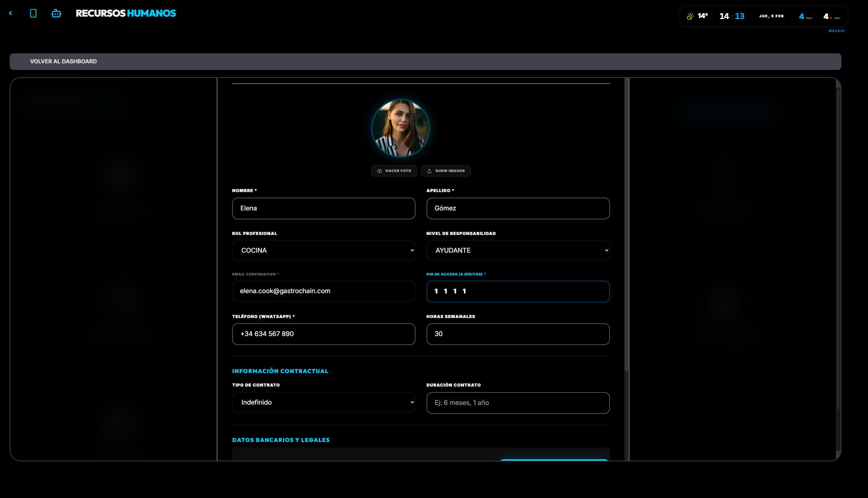The image size is (868, 498).
Task: Click the Apellido field containing Gómez
Action: click(x=518, y=208)
